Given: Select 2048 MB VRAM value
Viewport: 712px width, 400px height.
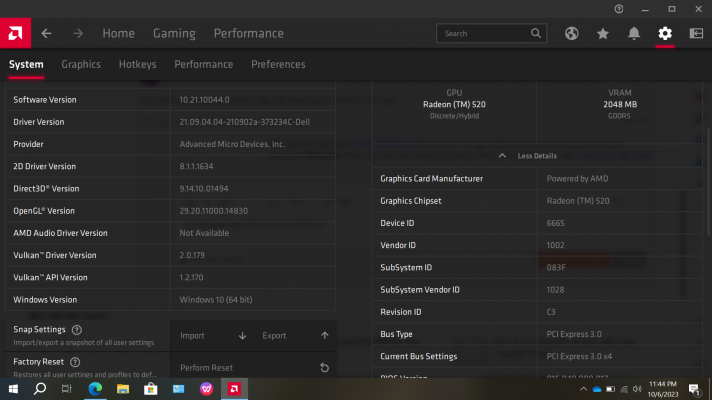Looking at the screenshot, I should point(620,104).
